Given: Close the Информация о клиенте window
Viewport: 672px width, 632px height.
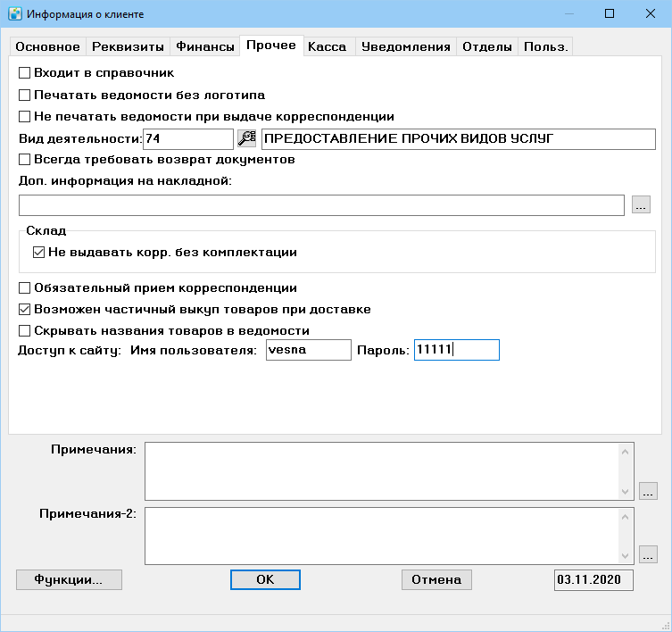Looking at the screenshot, I should pyautogui.click(x=651, y=13).
